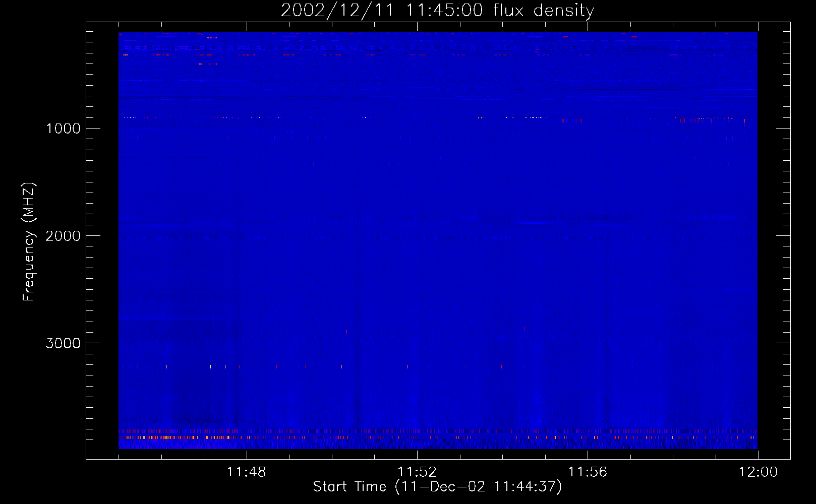Click the 1000 frequency tick label
The height and width of the screenshot is (504, 816).
pyautogui.click(x=63, y=129)
